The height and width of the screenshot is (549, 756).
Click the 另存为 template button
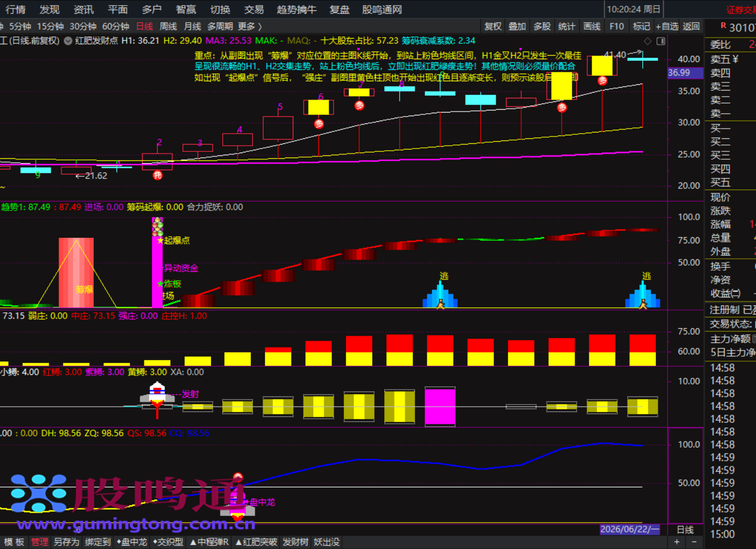67,542
